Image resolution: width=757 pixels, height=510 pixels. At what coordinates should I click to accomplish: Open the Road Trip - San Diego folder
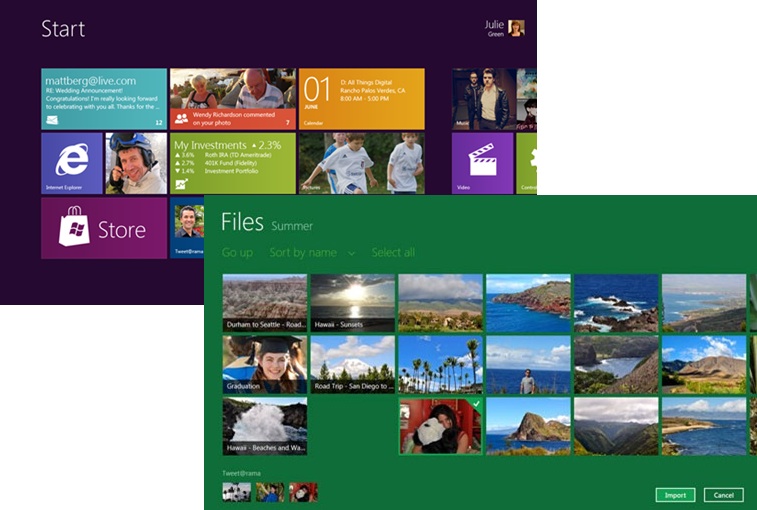(352, 365)
